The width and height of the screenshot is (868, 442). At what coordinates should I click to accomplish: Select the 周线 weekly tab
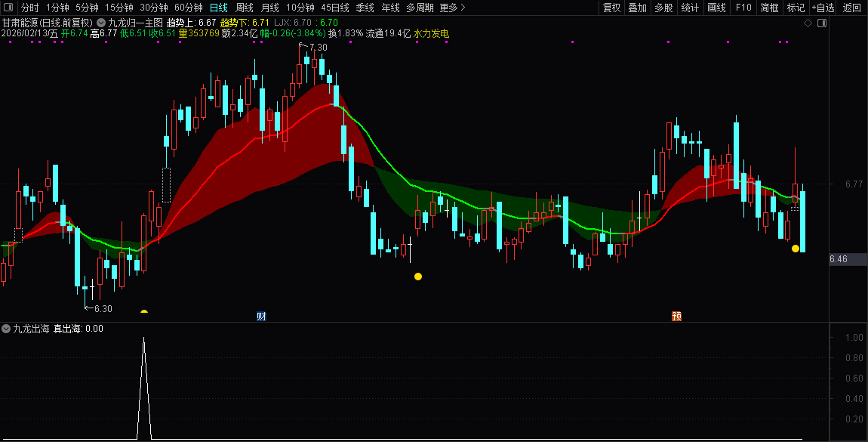click(x=244, y=8)
